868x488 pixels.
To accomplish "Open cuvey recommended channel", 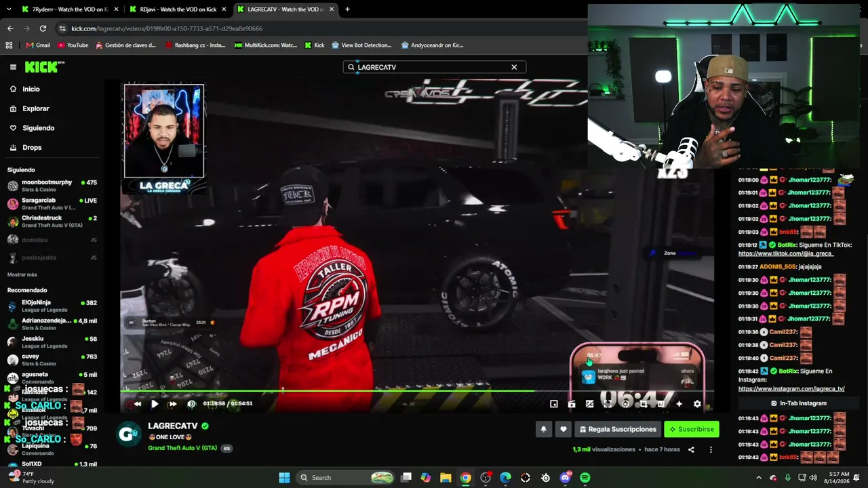I will (x=52, y=360).
